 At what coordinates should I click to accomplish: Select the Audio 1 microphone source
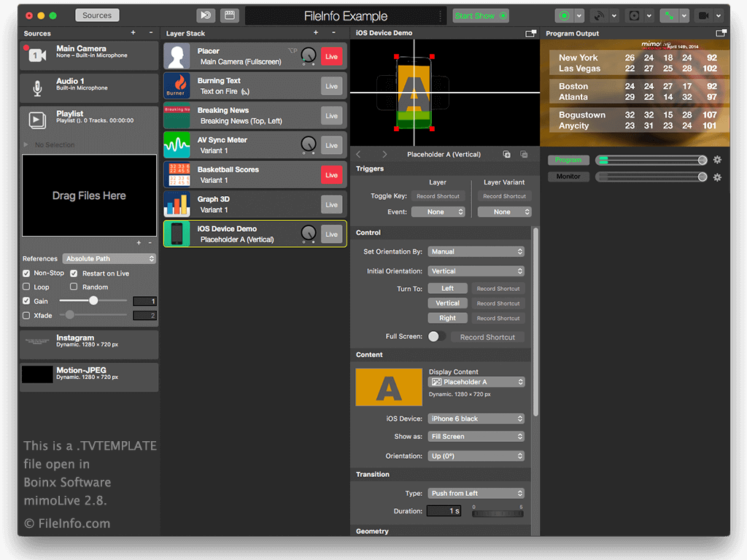pos(89,87)
